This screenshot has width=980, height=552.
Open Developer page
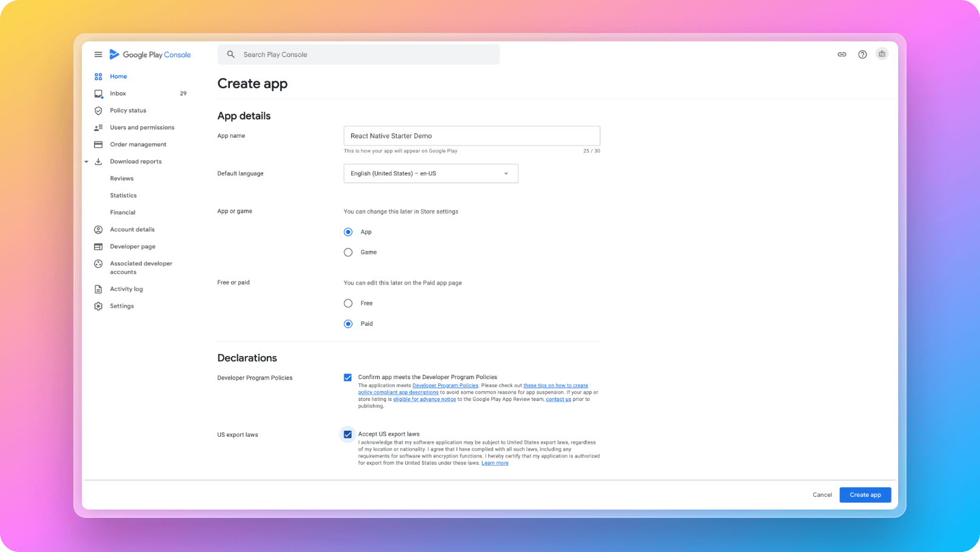coord(132,246)
